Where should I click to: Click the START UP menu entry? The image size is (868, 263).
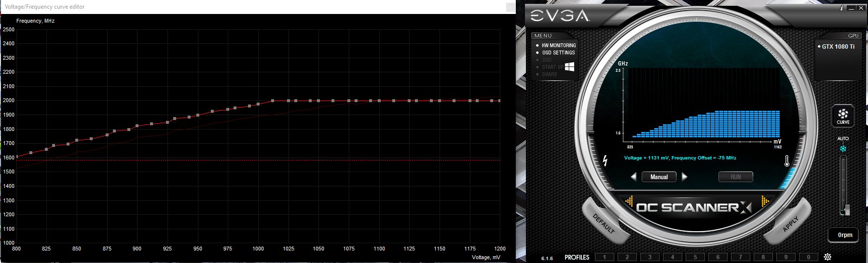pos(552,67)
